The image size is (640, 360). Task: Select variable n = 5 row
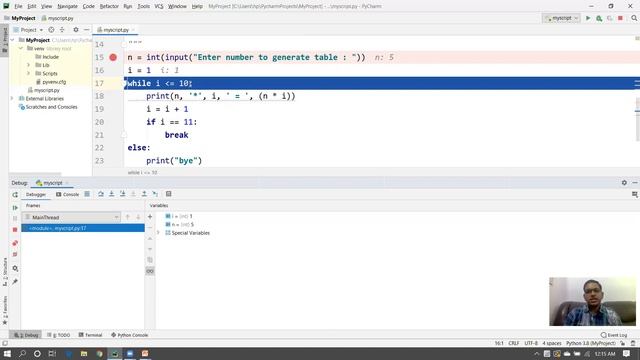pyautogui.click(x=180, y=224)
